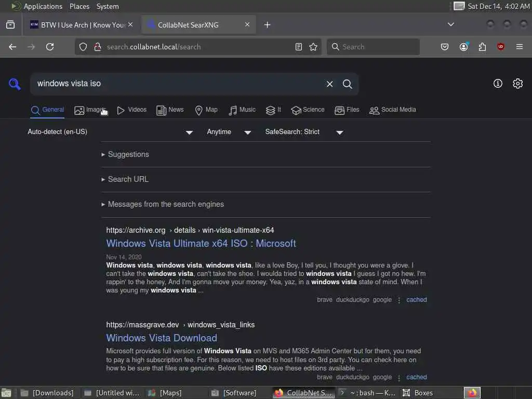Close the CollabNet SearXNG tab

coord(247,24)
